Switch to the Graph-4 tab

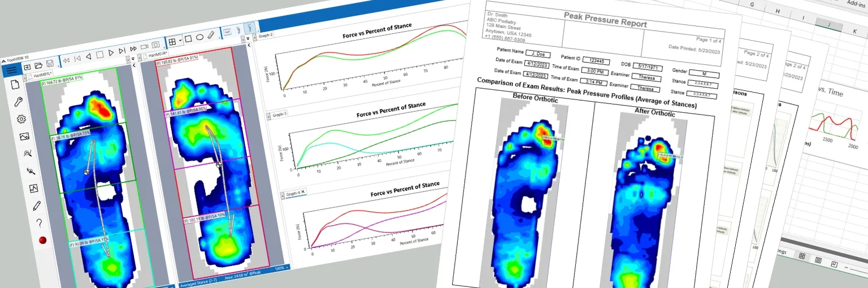point(293,194)
